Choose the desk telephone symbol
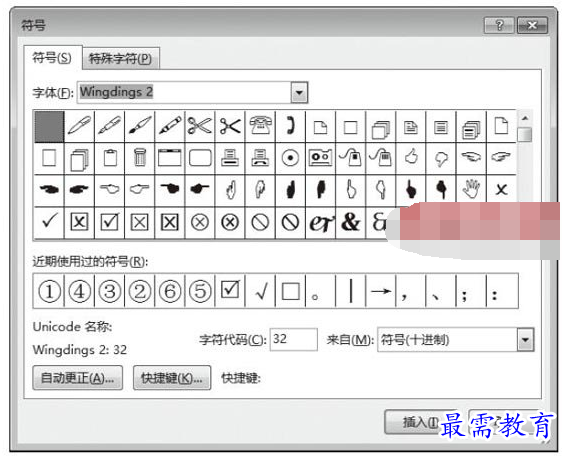This screenshot has width=562, height=457. [x=260, y=126]
